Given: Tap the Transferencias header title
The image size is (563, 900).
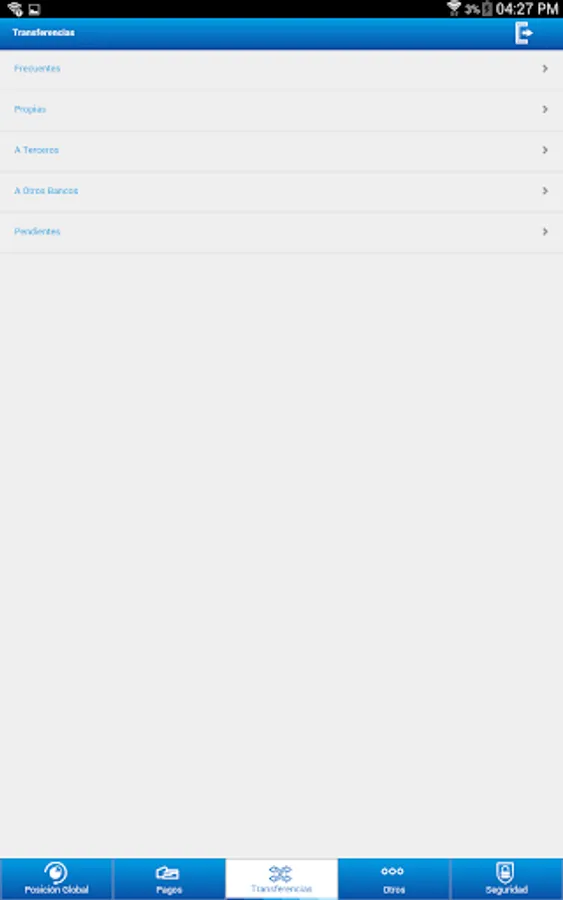Looking at the screenshot, I should pyautogui.click(x=44, y=33).
